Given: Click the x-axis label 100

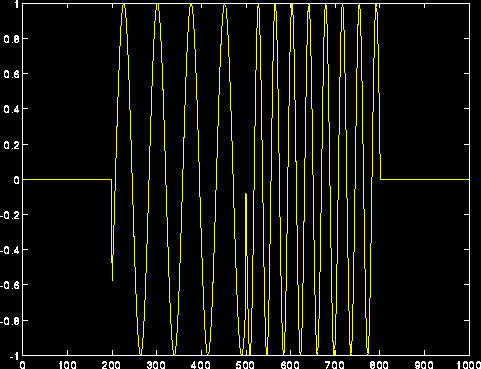Looking at the screenshot, I should click(67, 365).
